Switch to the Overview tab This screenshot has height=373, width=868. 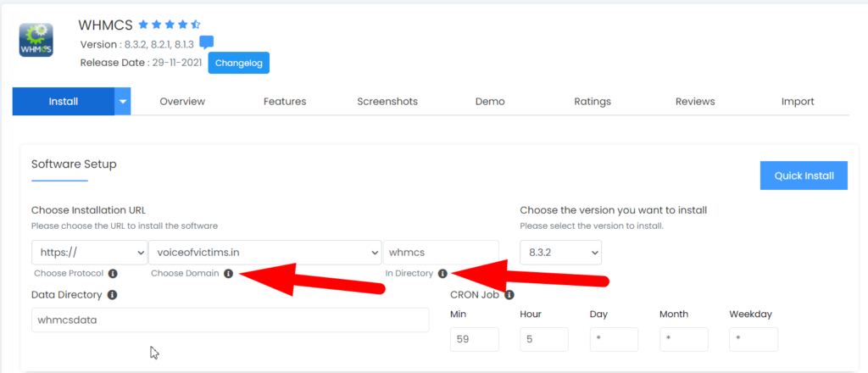pyautogui.click(x=182, y=101)
